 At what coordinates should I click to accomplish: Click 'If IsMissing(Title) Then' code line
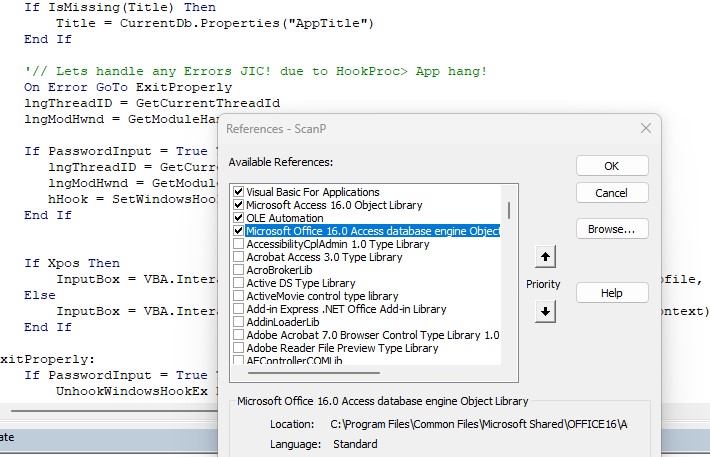click(x=120, y=7)
